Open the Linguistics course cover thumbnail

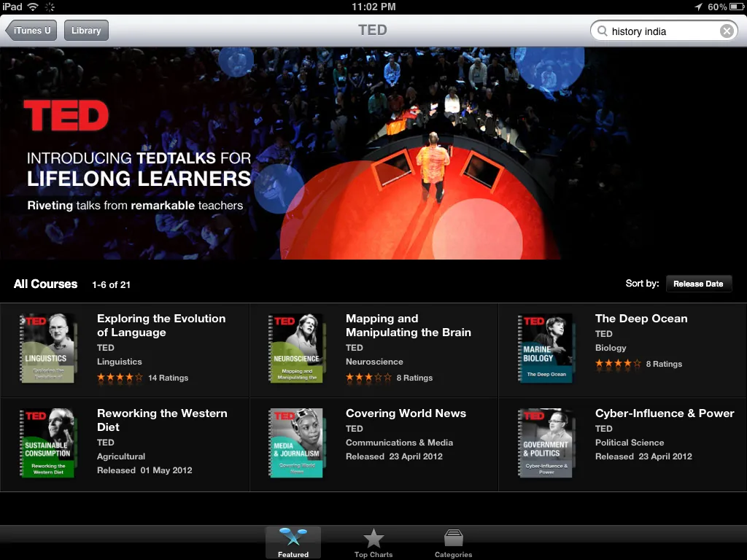47,348
